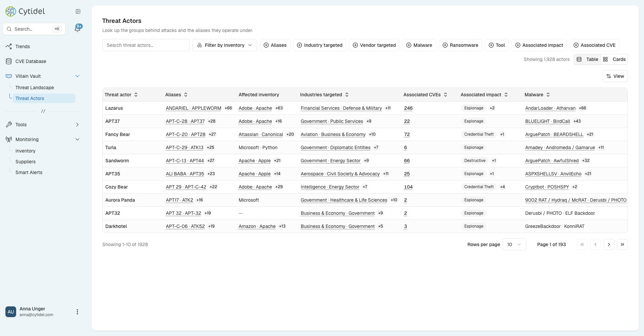Screen dimensions: 644x336
Task: Add Aliases filter
Action: pos(275,45)
